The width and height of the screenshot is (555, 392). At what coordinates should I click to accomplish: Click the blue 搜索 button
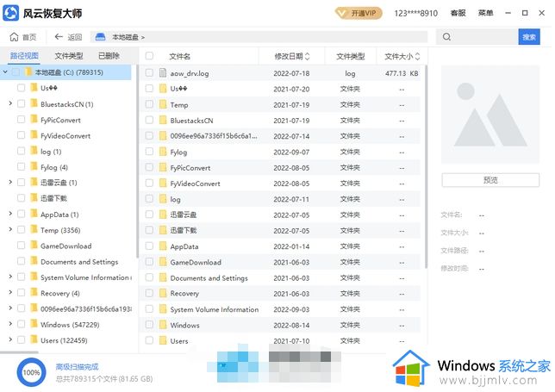[529, 37]
